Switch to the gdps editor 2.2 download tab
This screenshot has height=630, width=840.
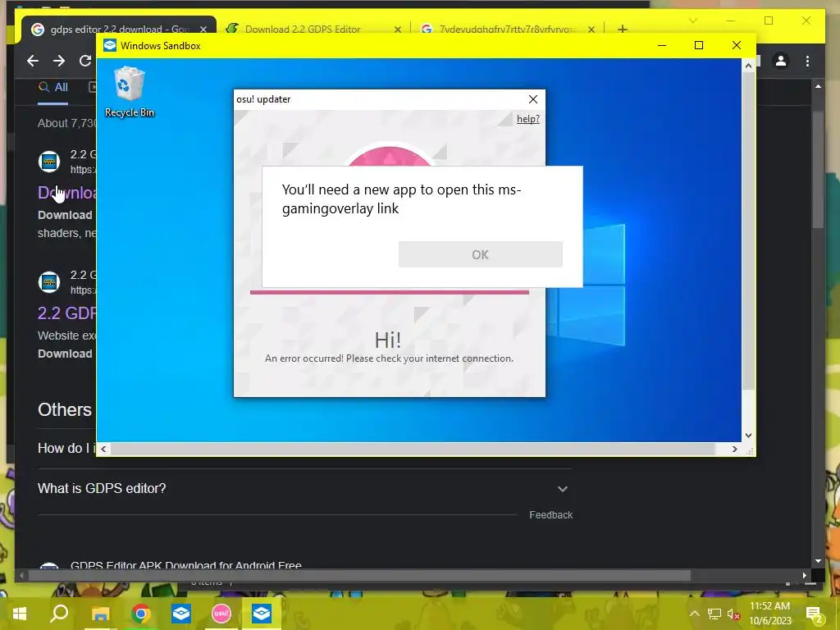pyautogui.click(x=119, y=29)
